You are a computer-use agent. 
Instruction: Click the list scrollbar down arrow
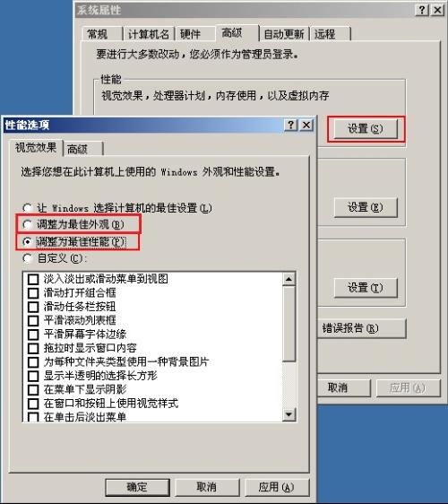pos(289,414)
